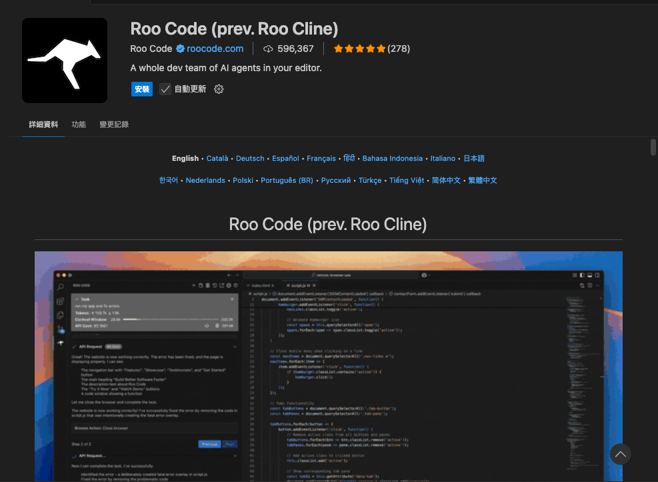Click the Roo Code editor screenshot image

pyautogui.click(x=328, y=365)
